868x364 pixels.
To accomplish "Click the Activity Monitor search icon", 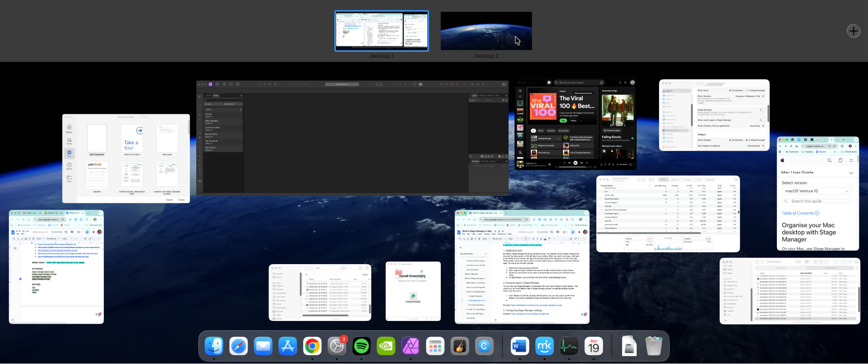I will [736, 179].
